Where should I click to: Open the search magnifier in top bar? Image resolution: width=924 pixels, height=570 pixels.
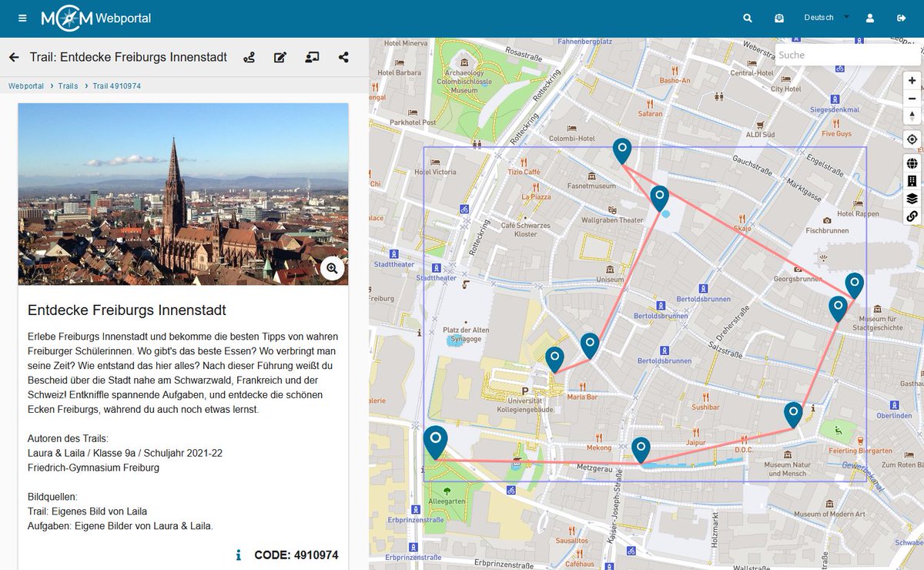(747, 18)
